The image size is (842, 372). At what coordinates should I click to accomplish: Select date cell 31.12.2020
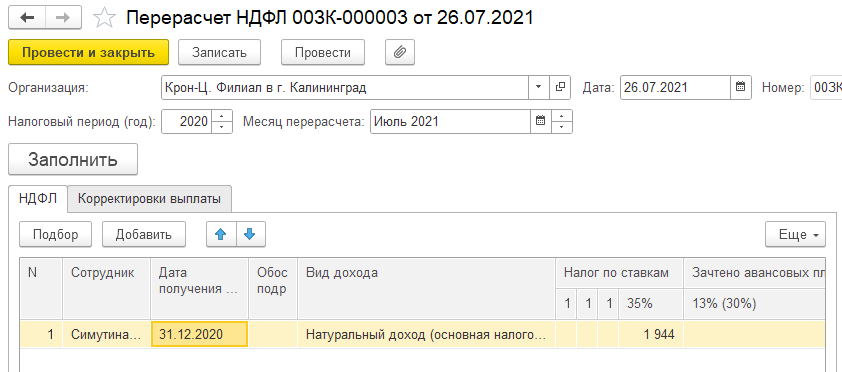tap(199, 334)
